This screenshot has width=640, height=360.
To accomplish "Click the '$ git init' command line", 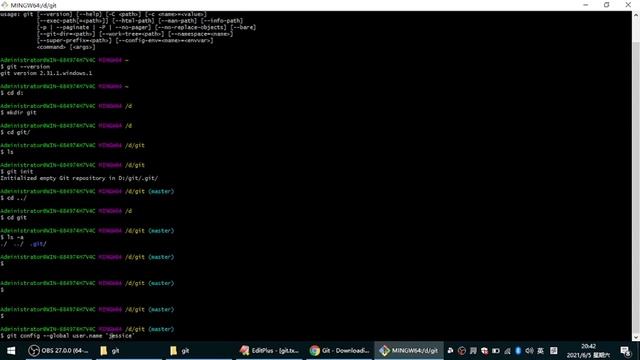I will pos(17,172).
